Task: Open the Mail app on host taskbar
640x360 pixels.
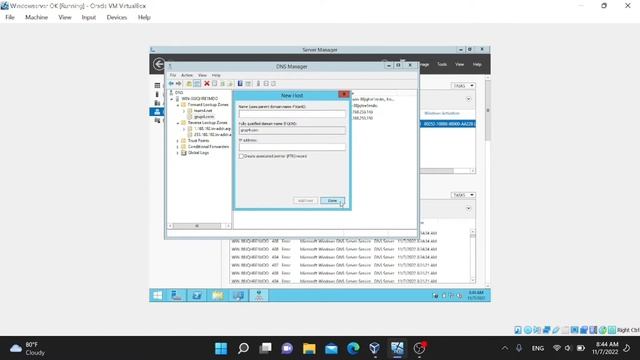Action: tap(331, 348)
